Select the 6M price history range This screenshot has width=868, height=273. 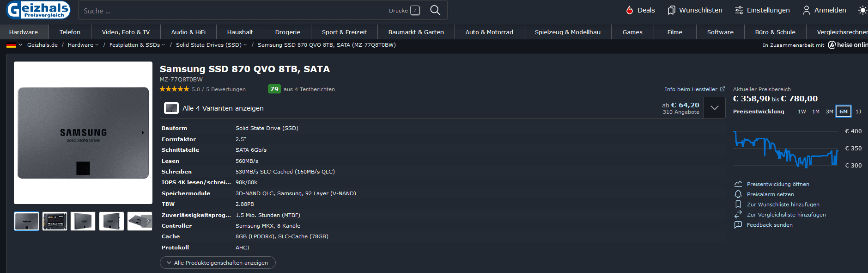point(844,112)
